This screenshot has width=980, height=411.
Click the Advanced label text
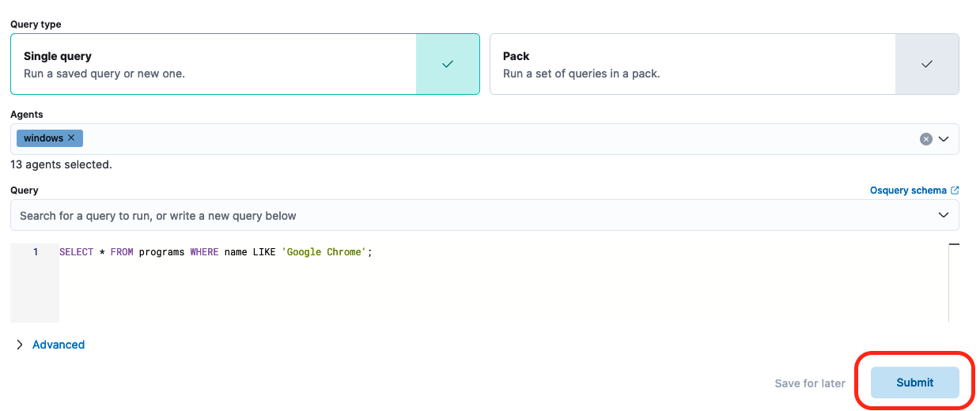tap(59, 345)
